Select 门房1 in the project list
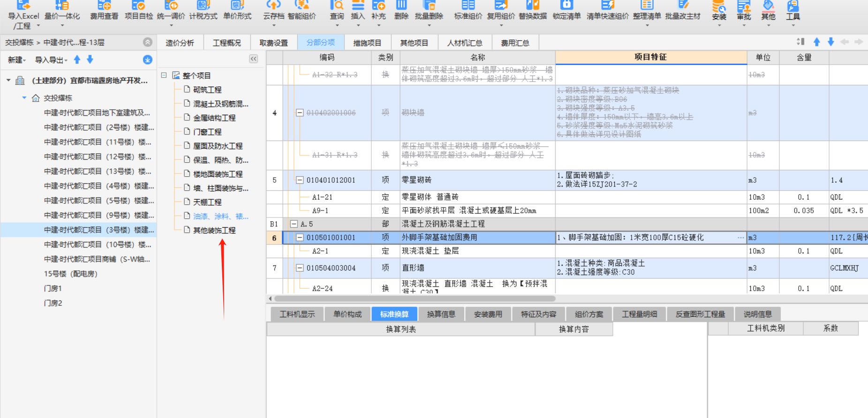This screenshot has width=868, height=418. tap(53, 288)
